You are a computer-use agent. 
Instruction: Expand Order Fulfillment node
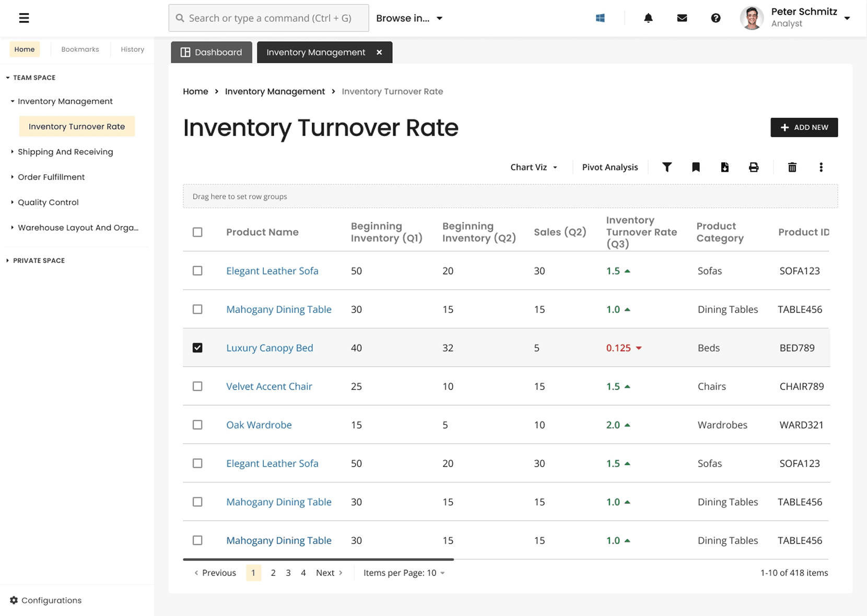(13, 177)
